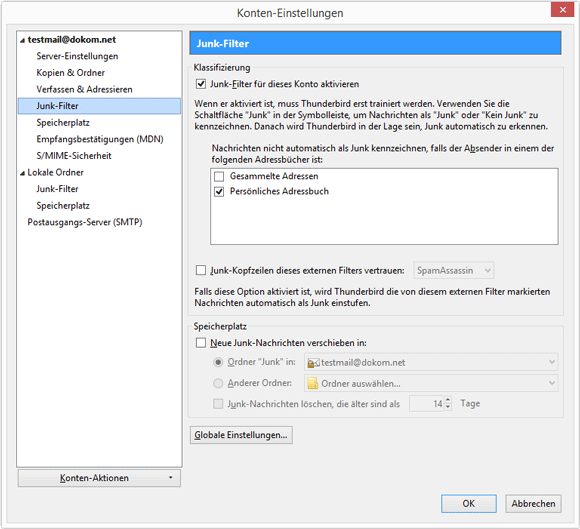Uncheck Persönliches Adressbuch

point(219,192)
